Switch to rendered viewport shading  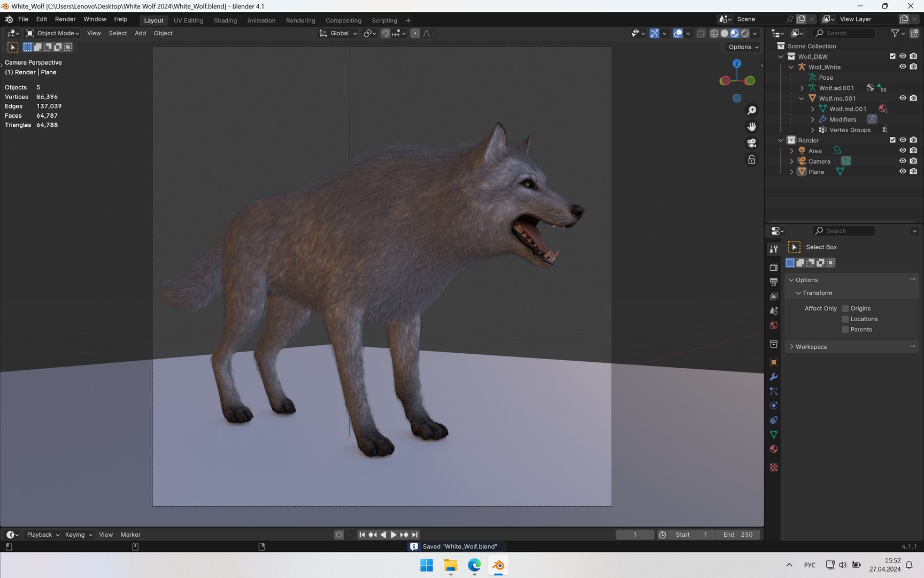(x=745, y=33)
